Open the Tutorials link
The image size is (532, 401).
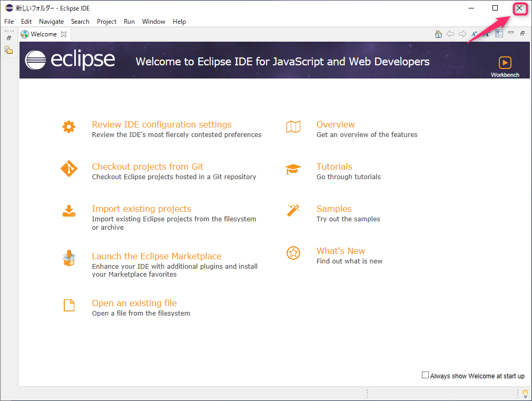pyautogui.click(x=334, y=167)
